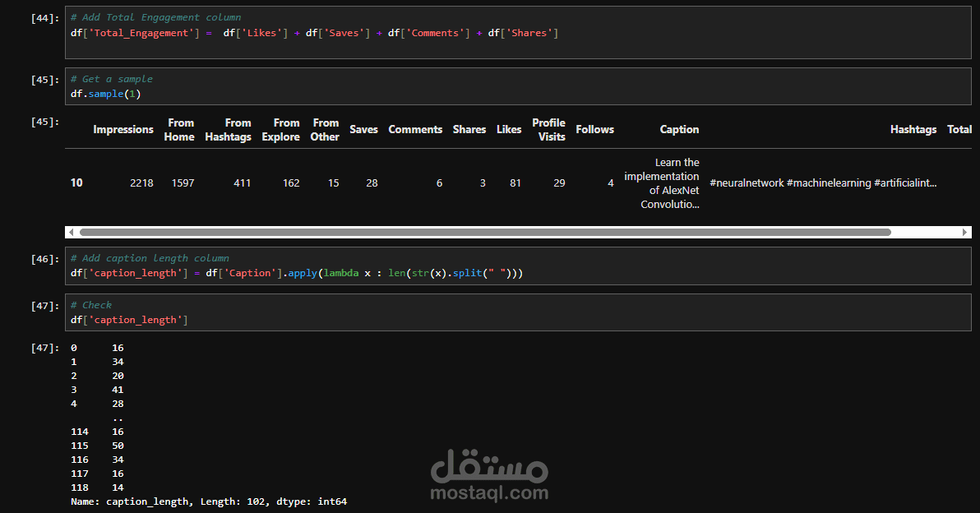The width and height of the screenshot is (980, 513).
Task: Click the Hashtags column header
Action: pyautogui.click(x=913, y=129)
